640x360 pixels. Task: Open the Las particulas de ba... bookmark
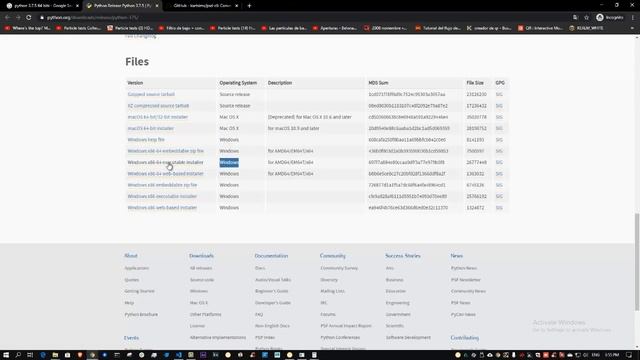coord(284,28)
